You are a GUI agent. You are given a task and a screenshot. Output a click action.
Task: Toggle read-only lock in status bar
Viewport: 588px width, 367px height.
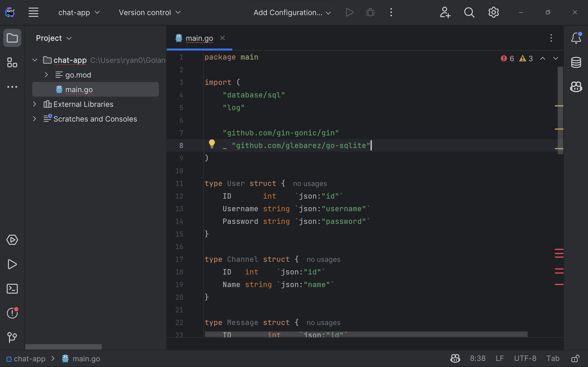575,358
